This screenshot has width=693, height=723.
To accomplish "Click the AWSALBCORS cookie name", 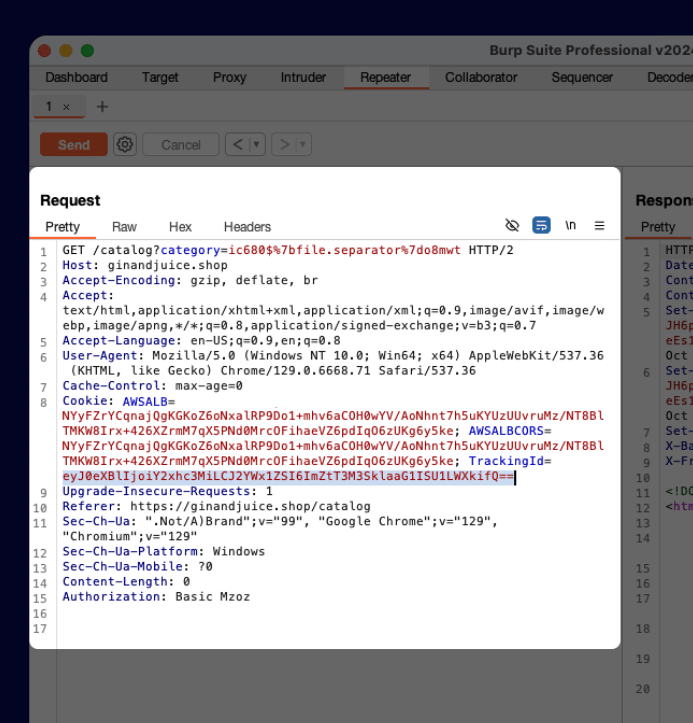I will coord(506,431).
